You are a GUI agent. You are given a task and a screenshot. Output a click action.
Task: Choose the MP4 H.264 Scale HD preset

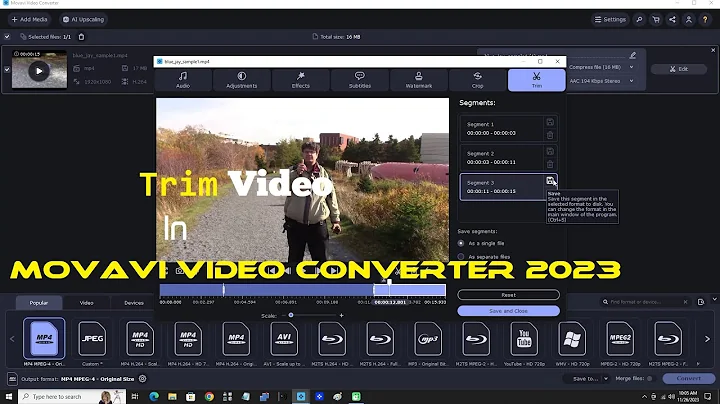coord(140,339)
